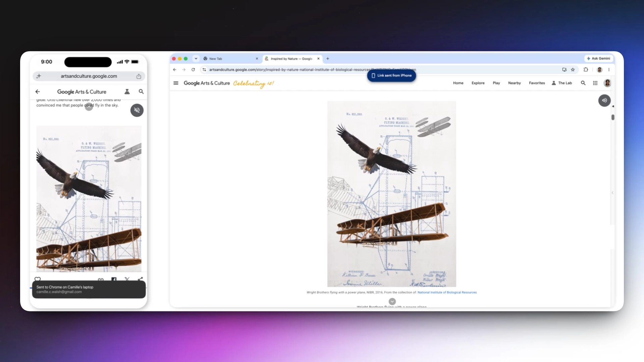Open Favorites in the site navigation
The image size is (644, 362).
click(537, 83)
